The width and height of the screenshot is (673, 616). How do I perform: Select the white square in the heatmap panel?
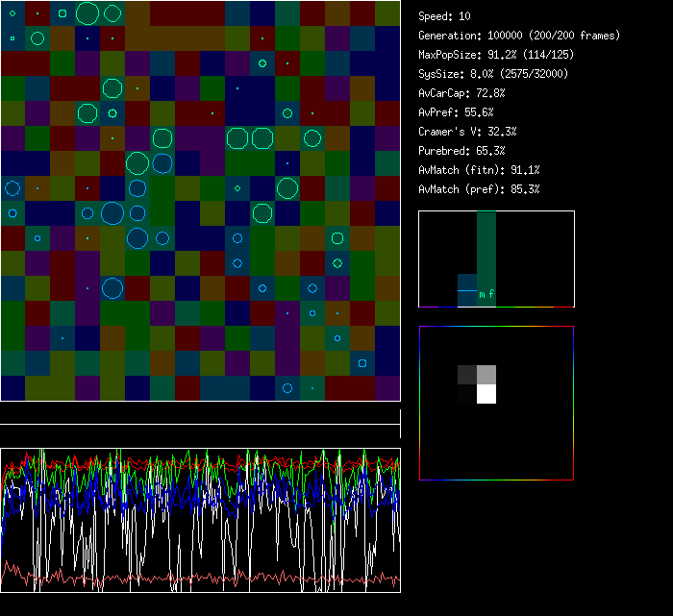tap(486, 393)
